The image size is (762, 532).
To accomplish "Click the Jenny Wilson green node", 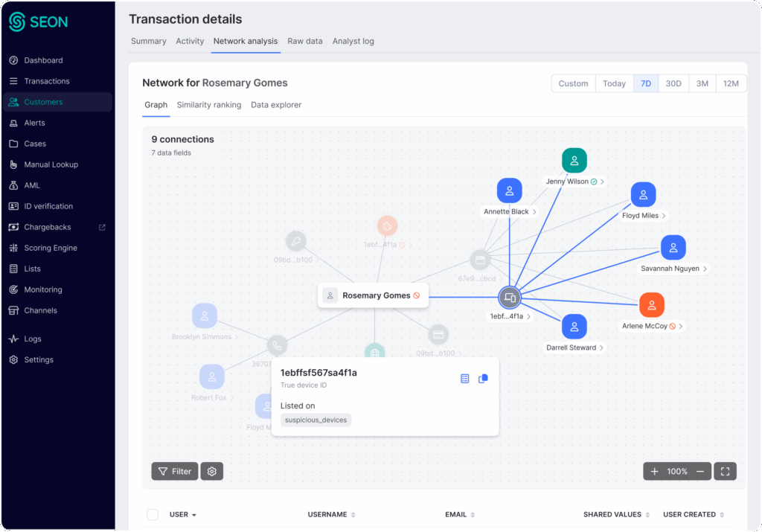I will (574, 160).
